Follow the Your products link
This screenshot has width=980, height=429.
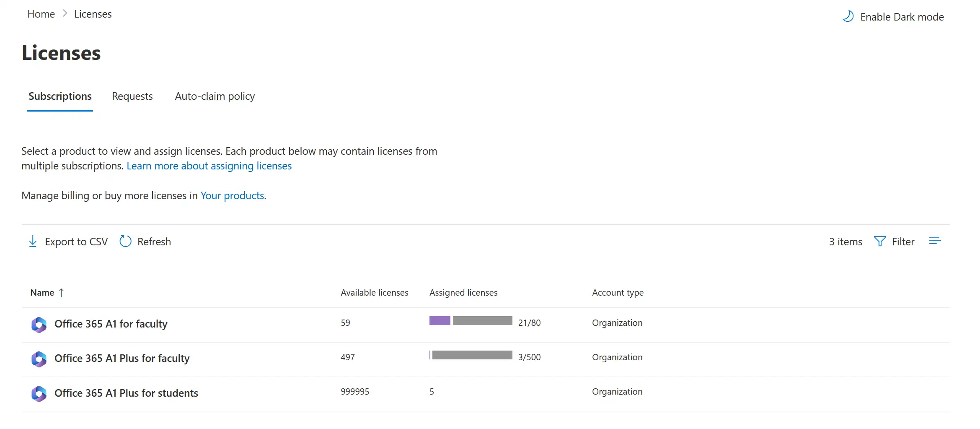click(x=232, y=196)
